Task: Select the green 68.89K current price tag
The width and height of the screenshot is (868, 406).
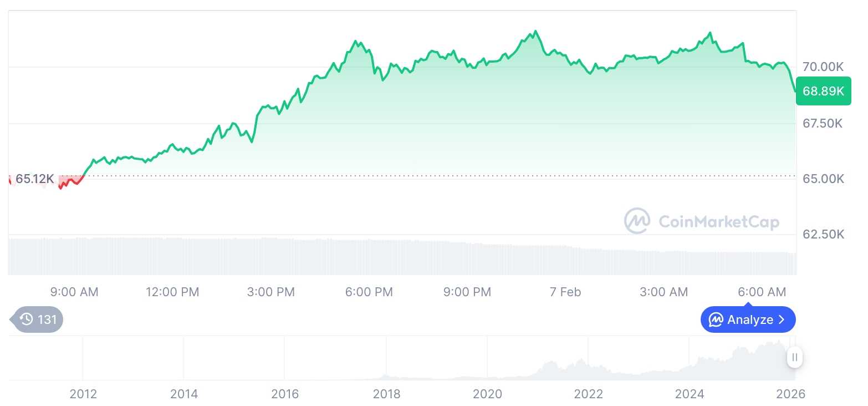Action: tap(823, 91)
